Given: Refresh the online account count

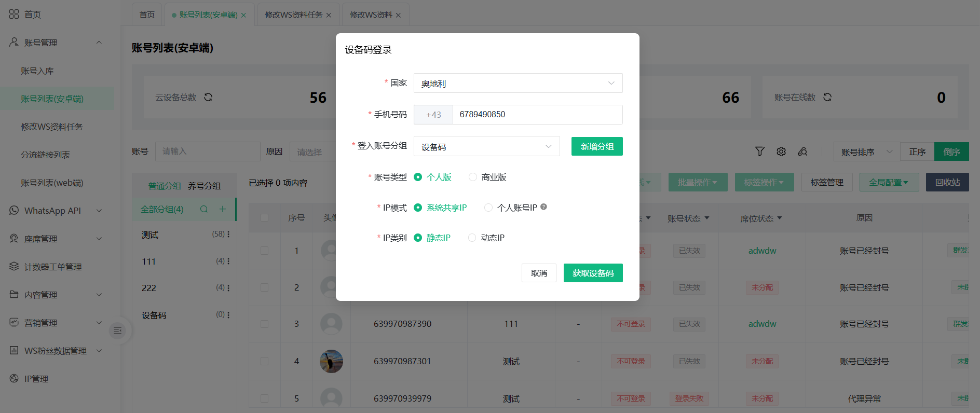Looking at the screenshot, I should 827,97.
